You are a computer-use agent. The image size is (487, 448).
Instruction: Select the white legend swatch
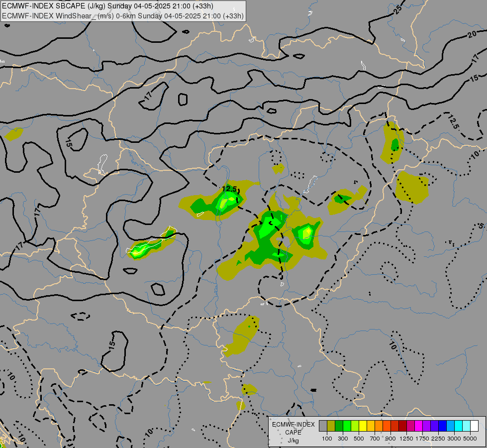[x=474, y=426]
